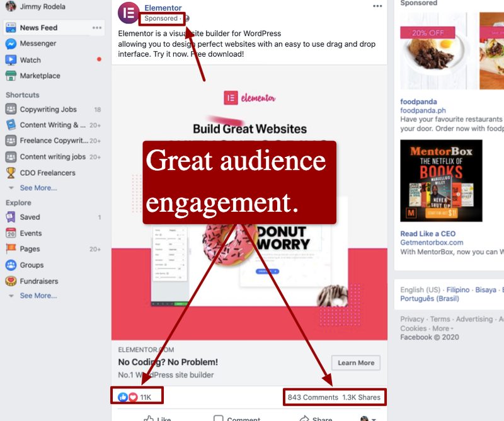Open the Watch section icon
This screenshot has width=504, height=421.
pos(11,60)
